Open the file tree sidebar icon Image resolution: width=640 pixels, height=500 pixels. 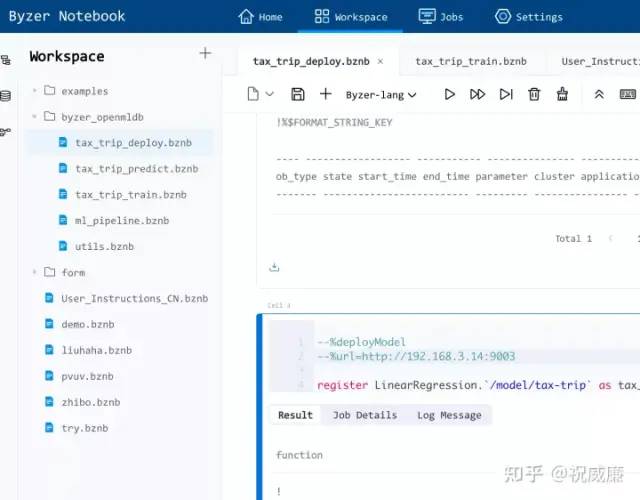coord(6,60)
